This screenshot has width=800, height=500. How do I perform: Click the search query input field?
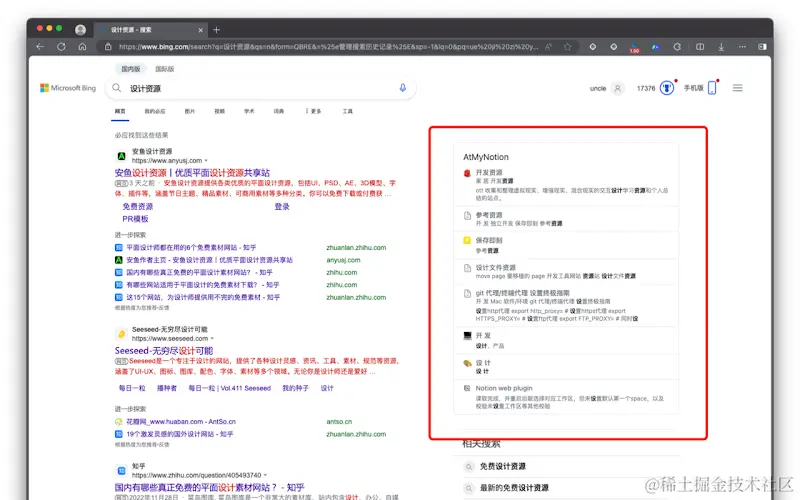(x=260, y=88)
